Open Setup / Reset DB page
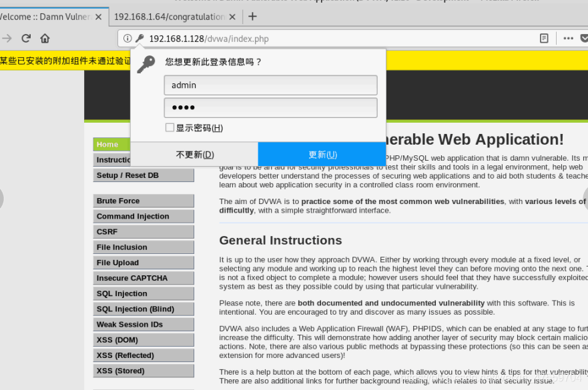 tap(143, 175)
